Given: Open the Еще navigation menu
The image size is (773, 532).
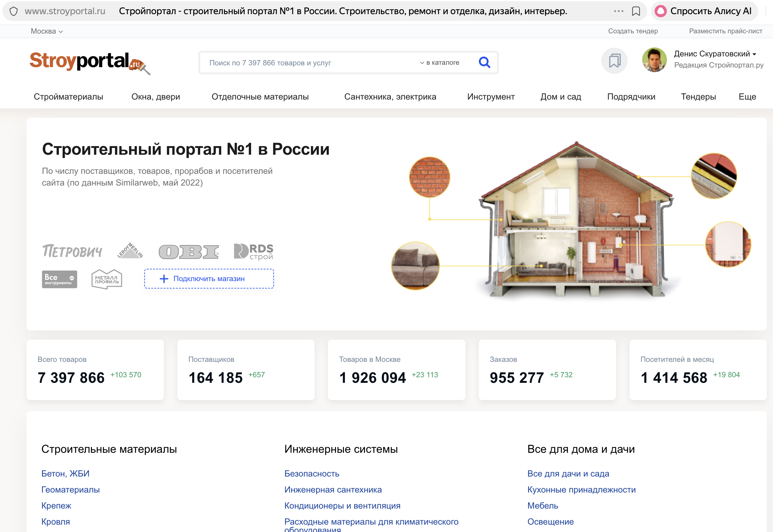Looking at the screenshot, I should (747, 97).
